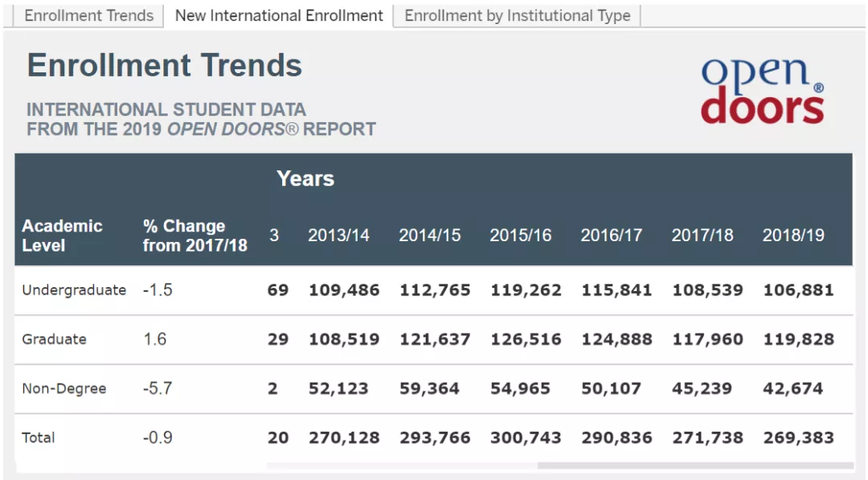Select the Enrollment by Institutional Type tab
Screen dimensions: 868x480
[x=517, y=15]
